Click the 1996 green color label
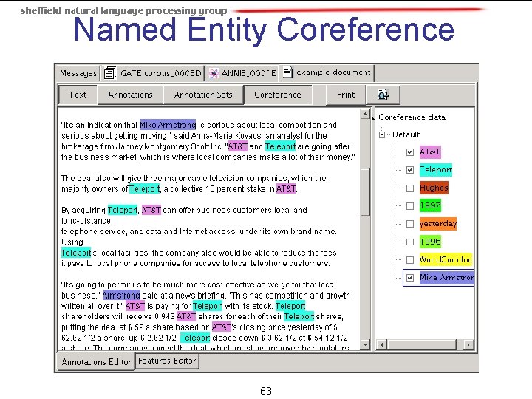Viewport: 532px width, 399px height. (x=430, y=242)
